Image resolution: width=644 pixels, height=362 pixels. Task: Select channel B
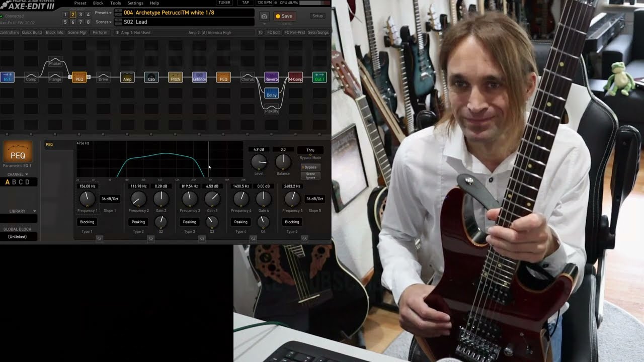coord(14,182)
